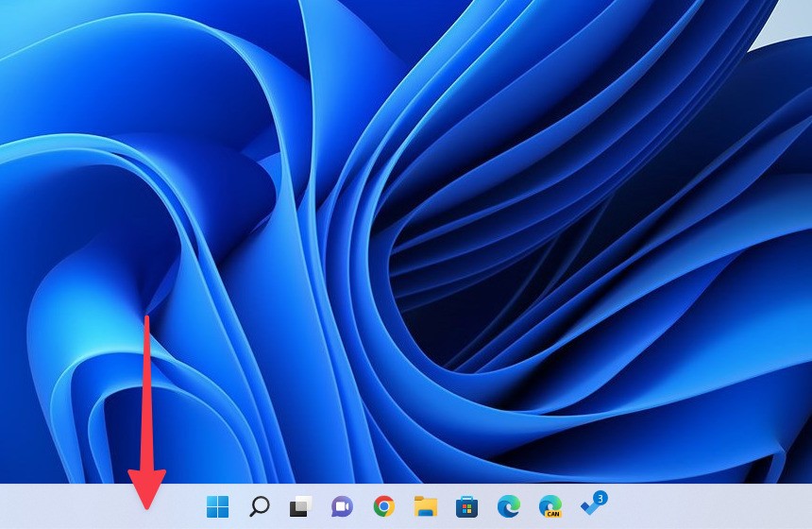Click the badge showing 3 on To Do
The height and width of the screenshot is (529, 812).
[x=601, y=497]
